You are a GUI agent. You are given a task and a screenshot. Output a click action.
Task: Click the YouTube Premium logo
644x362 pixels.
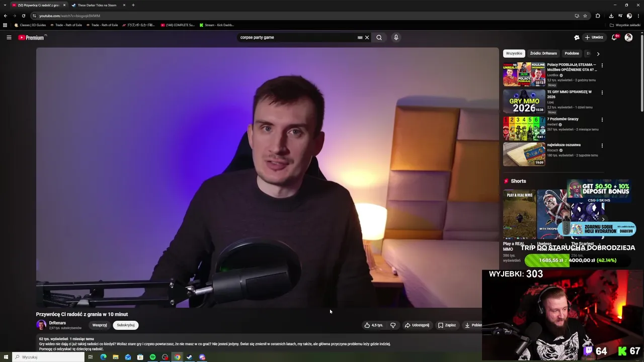click(x=32, y=38)
